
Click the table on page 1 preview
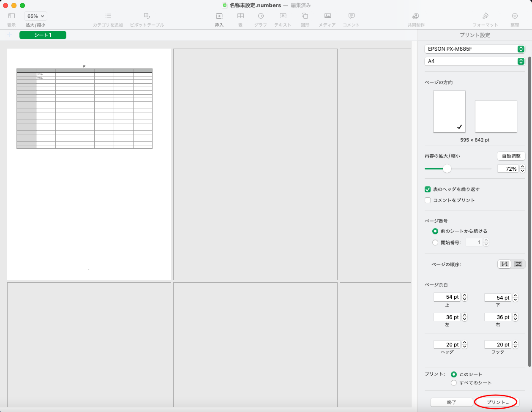point(85,109)
